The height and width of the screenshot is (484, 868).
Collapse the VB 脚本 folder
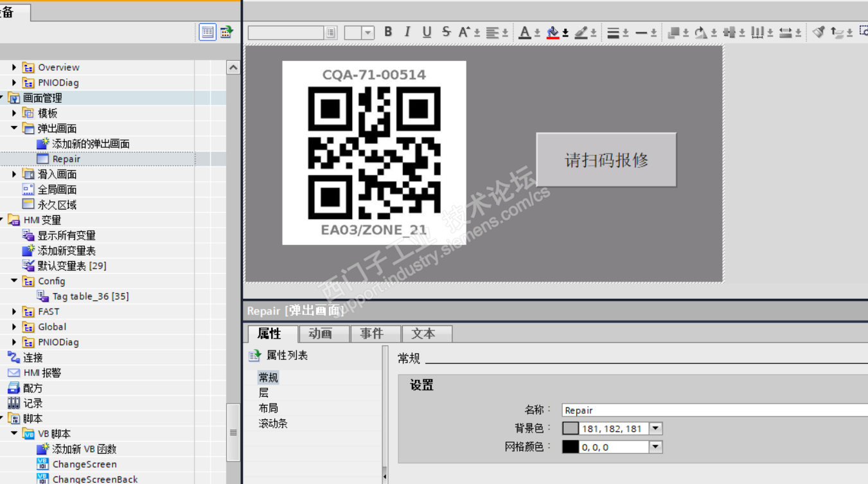click(x=14, y=434)
